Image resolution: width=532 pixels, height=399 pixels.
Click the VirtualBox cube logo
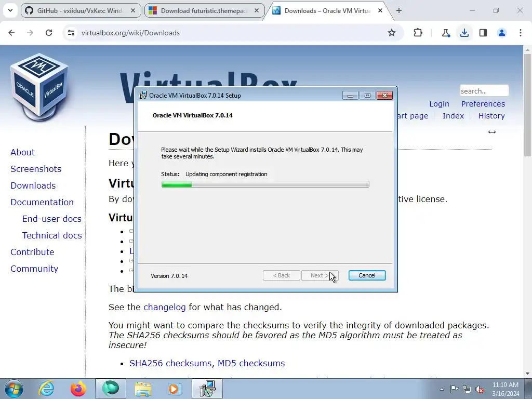[x=39, y=87]
